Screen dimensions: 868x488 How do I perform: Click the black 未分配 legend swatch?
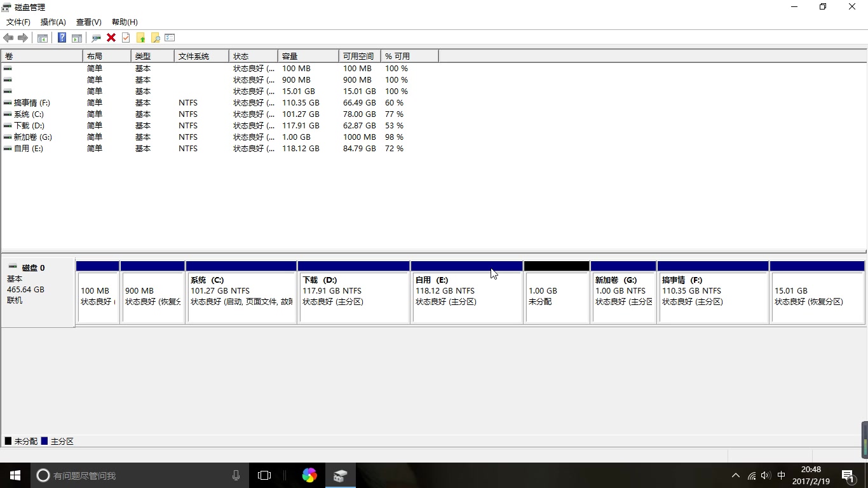tap(8, 441)
